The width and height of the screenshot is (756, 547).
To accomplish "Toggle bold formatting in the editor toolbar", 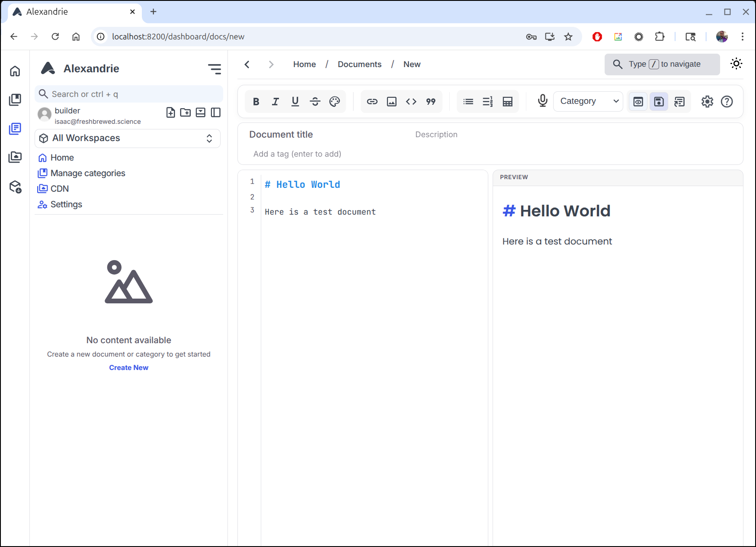I will point(256,102).
